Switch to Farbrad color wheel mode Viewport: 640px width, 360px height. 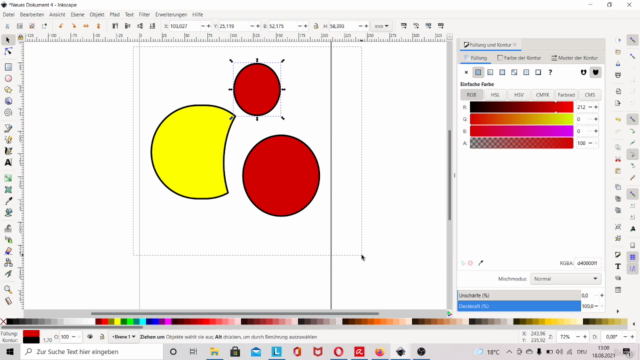point(566,95)
